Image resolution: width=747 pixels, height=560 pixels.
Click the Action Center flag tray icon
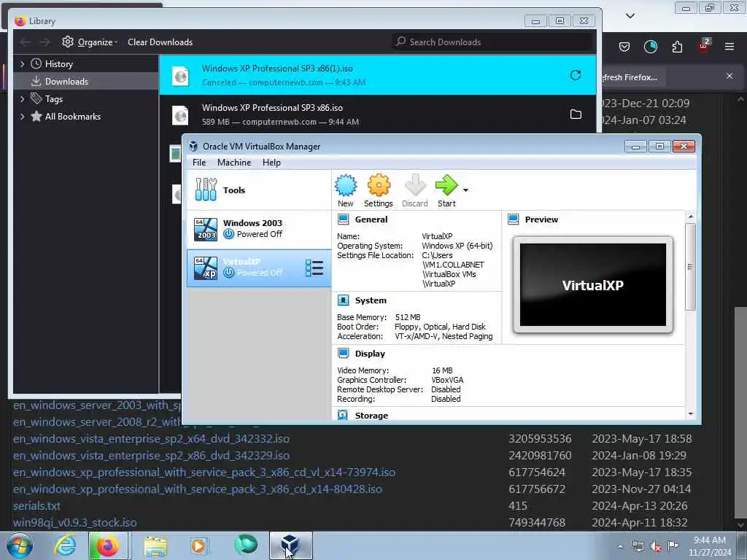[673, 545]
